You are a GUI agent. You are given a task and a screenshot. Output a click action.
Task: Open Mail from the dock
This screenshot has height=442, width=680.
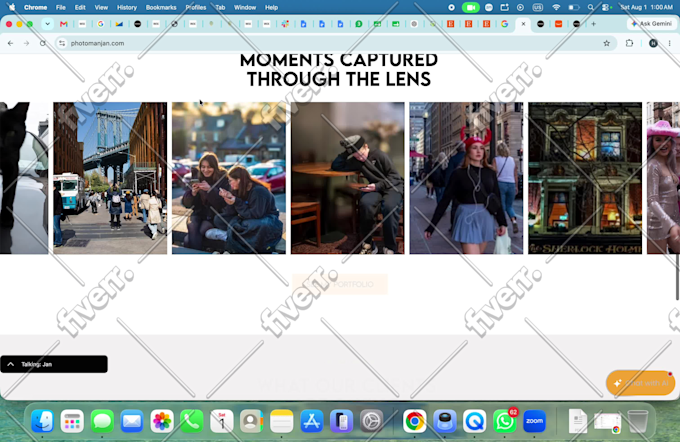pos(132,421)
